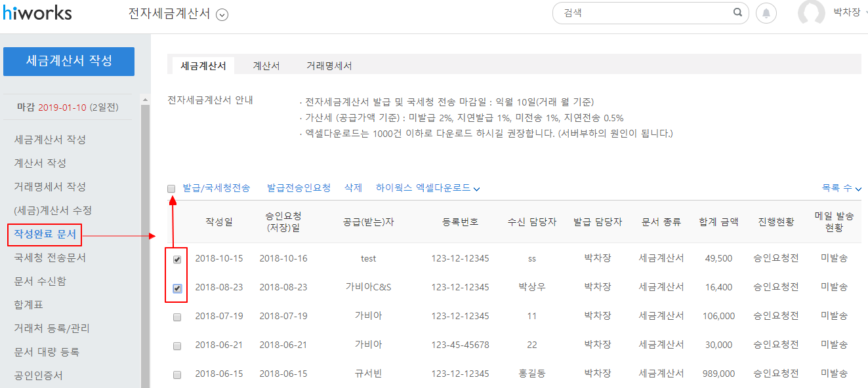
Task: Uncheck the 2018-10-15 test row checkbox
Action: pyautogui.click(x=177, y=259)
